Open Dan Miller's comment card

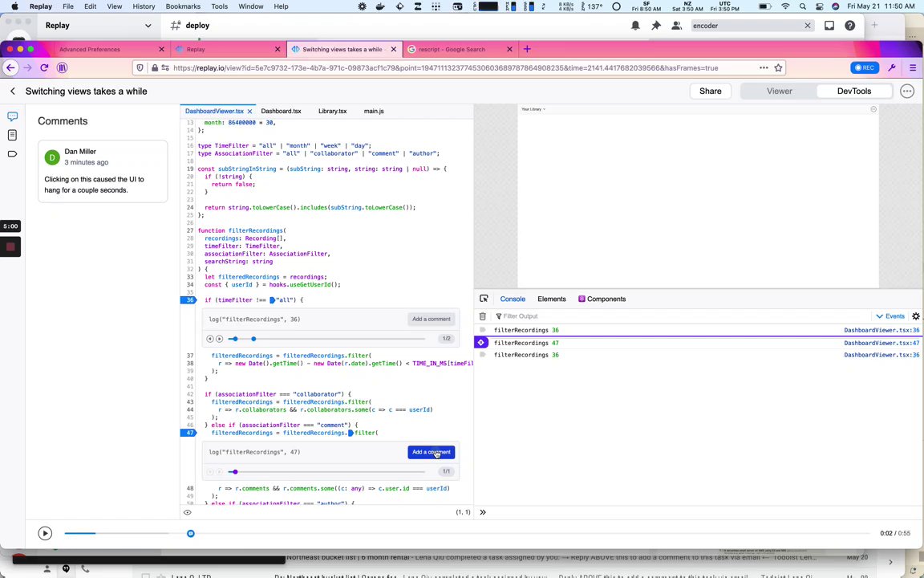click(103, 171)
